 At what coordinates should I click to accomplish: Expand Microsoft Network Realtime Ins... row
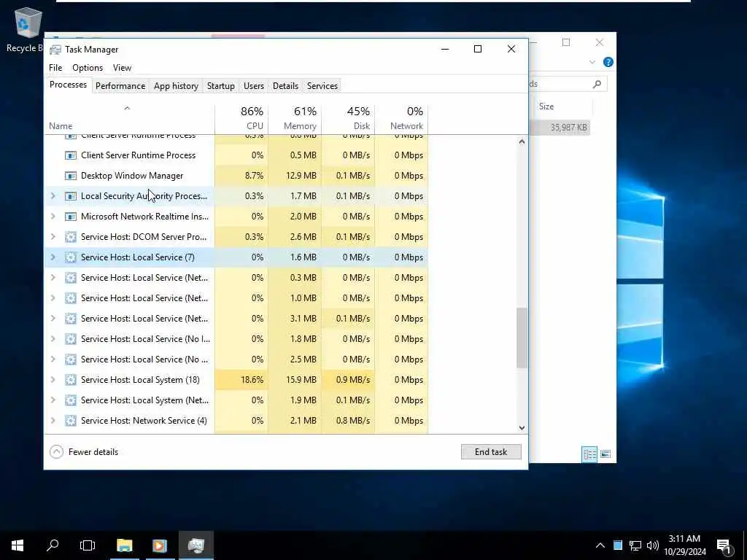tap(53, 217)
